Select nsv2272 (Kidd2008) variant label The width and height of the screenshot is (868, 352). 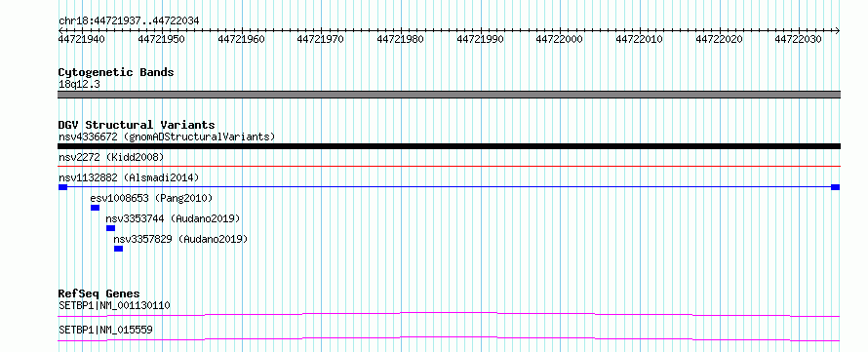coord(111,157)
